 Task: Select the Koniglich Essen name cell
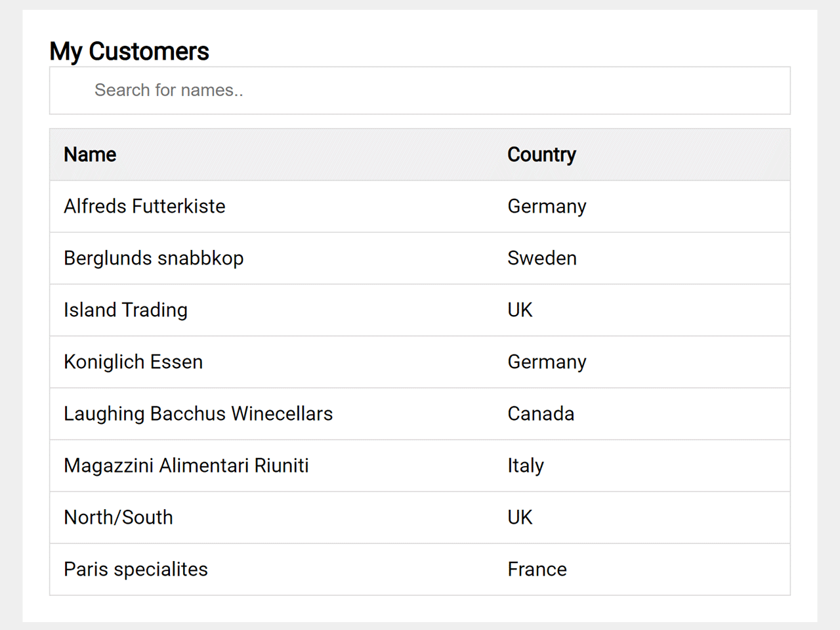tap(133, 362)
